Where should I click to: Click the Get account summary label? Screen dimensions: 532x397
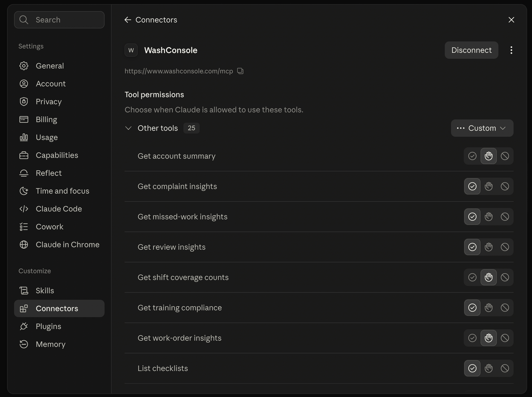(176, 156)
